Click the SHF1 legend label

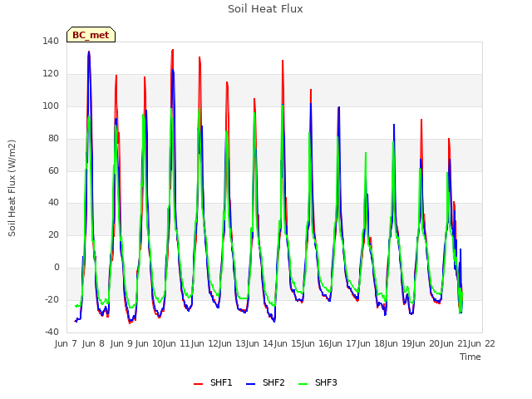[x=221, y=382]
